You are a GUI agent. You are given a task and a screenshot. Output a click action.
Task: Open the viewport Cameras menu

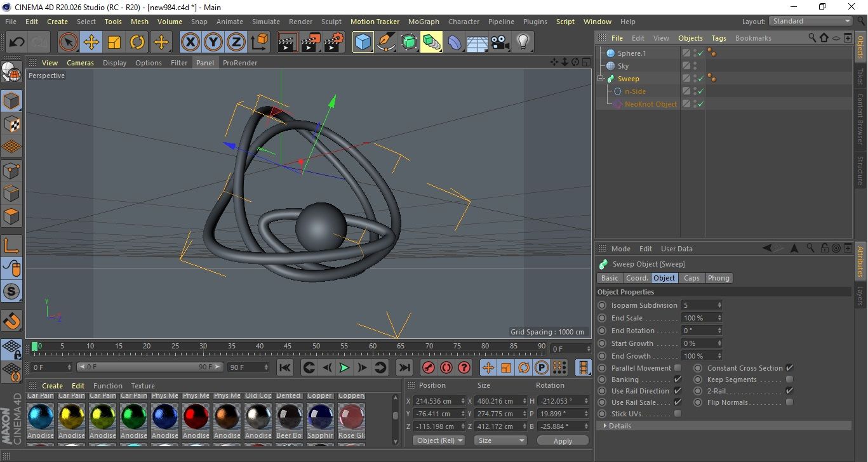pyautogui.click(x=80, y=63)
